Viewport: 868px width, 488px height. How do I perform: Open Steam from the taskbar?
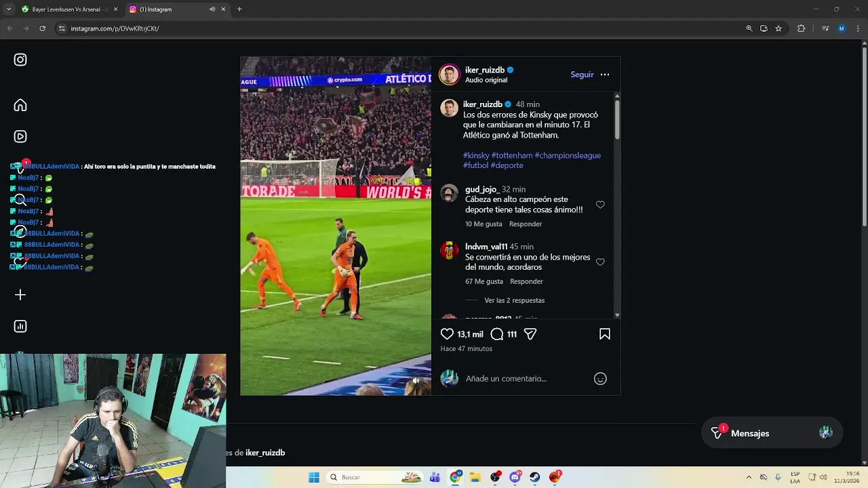[x=535, y=477]
